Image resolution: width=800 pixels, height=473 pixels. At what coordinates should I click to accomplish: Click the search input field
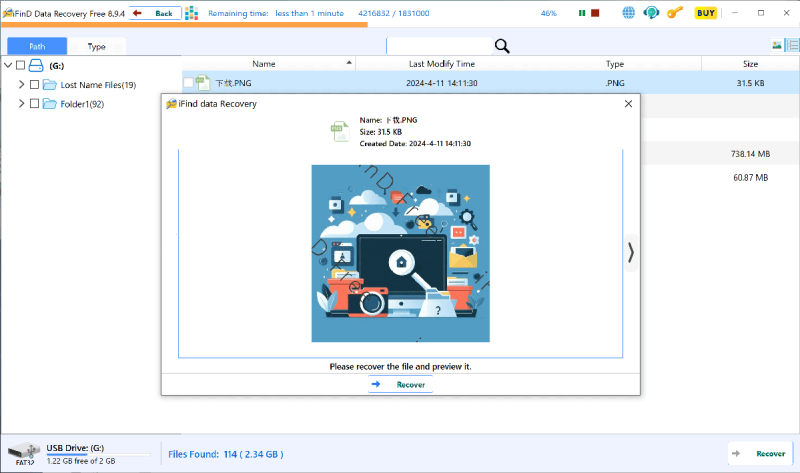coord(439,46)
